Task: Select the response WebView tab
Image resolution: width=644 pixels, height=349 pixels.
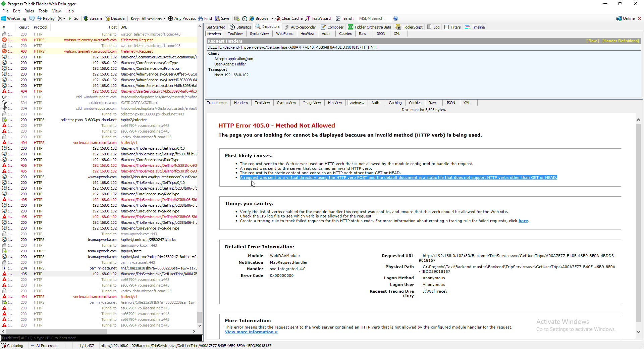Action: coord(357,103)
